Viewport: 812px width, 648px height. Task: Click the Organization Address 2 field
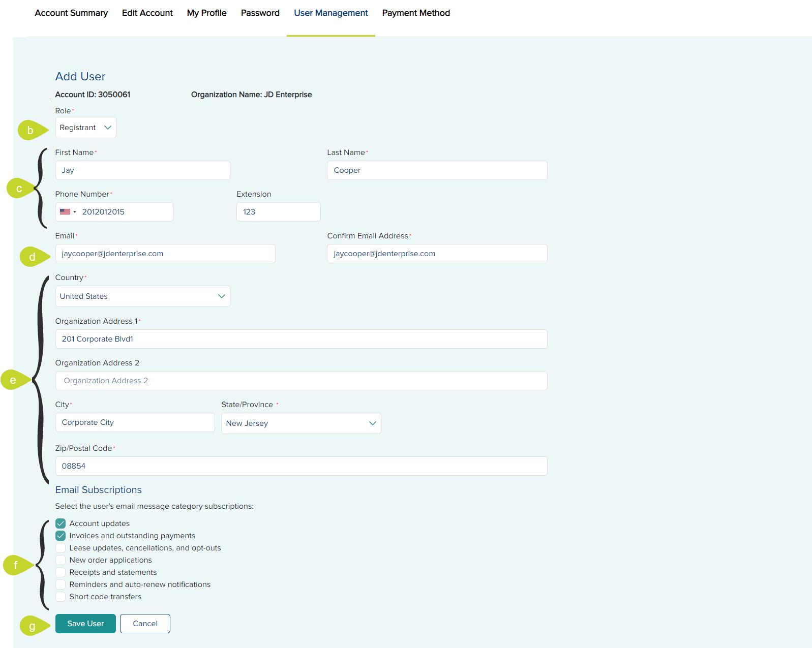point(301,381)
